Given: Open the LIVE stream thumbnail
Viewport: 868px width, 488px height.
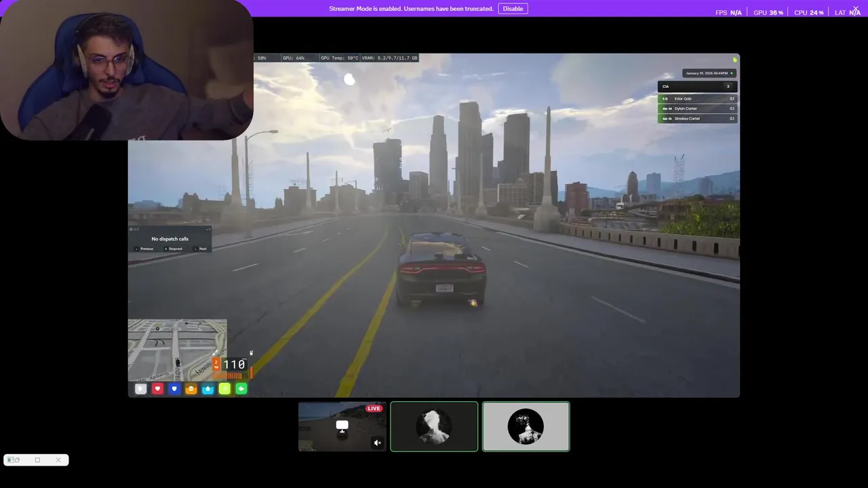Looking at the screenshot, I should (x=342, y=426).
